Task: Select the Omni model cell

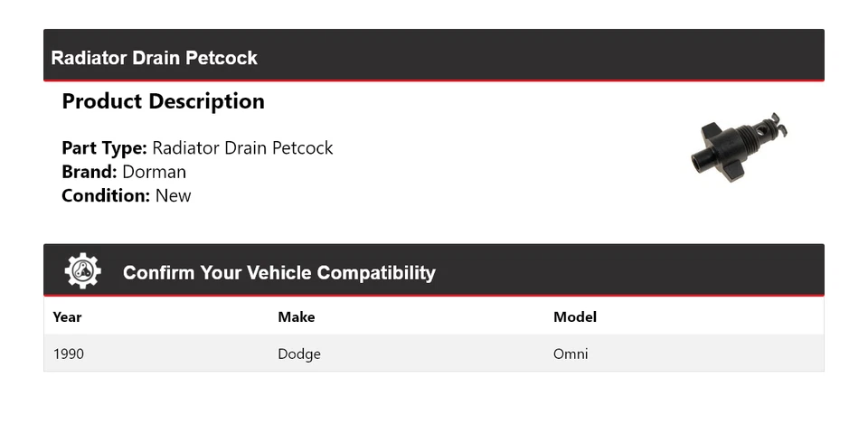Action: (x=570, y=354)
